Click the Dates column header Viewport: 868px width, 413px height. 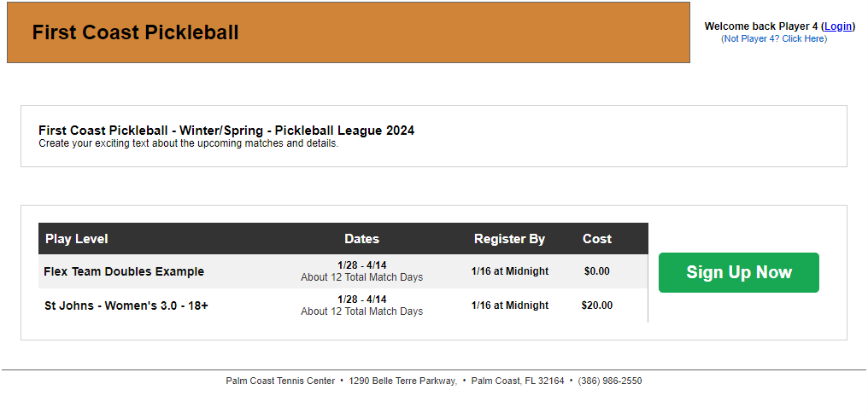pos(361,239)
